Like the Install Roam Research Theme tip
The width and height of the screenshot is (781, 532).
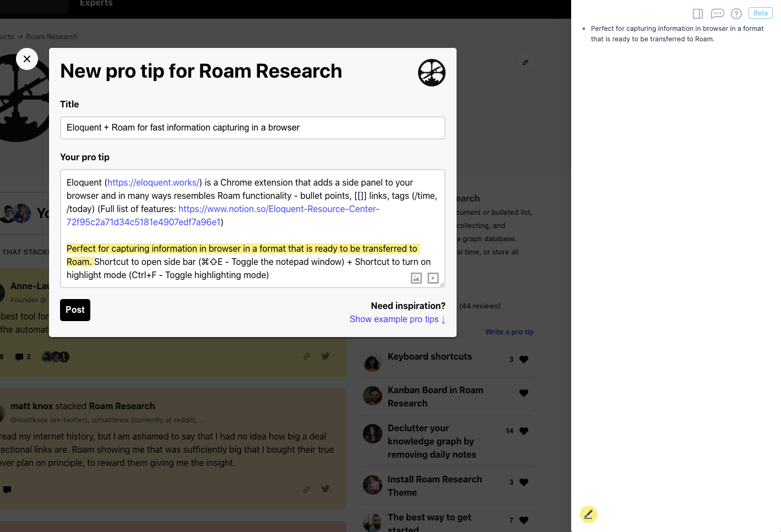[x=524, y=482]
